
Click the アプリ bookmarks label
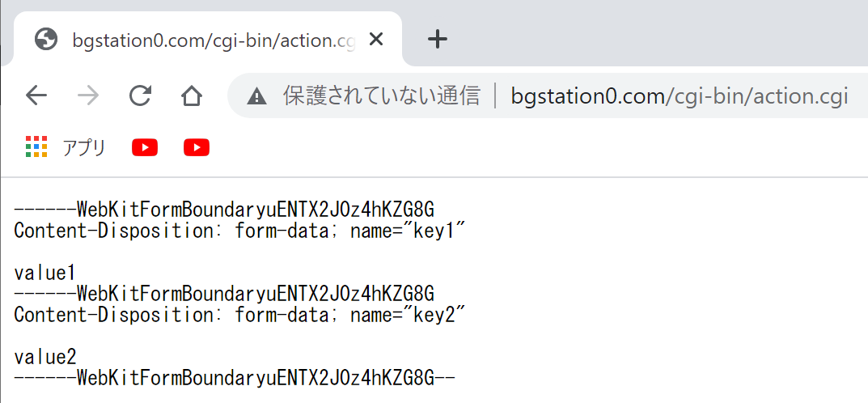point(83,147)
